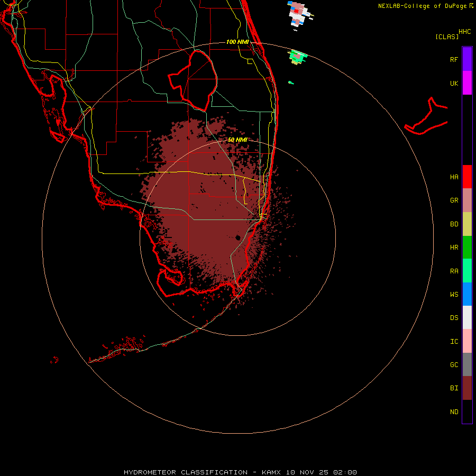The height and width of the screenshot is (476, 476).
Task: Click the 'BD' legend label
Action: [454, 224]
